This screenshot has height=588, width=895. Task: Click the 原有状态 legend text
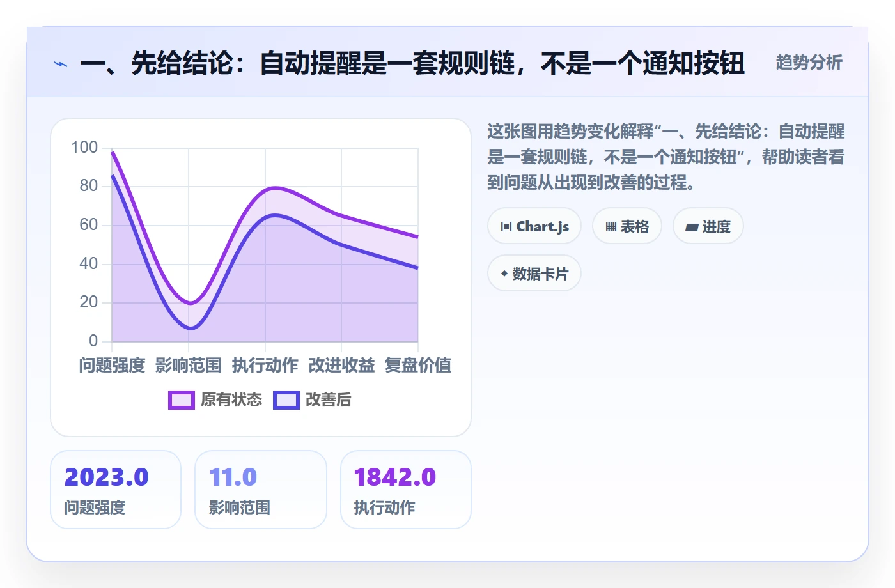tap(231, 400)
